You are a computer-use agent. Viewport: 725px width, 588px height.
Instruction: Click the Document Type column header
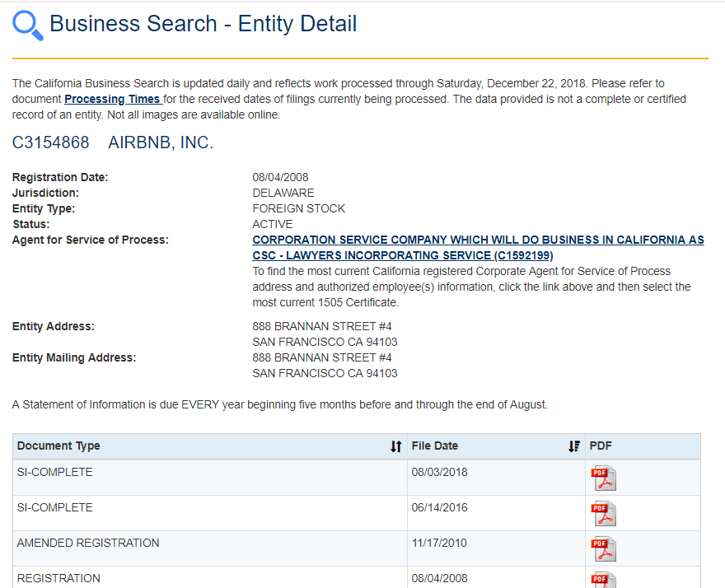pos(58,446)
